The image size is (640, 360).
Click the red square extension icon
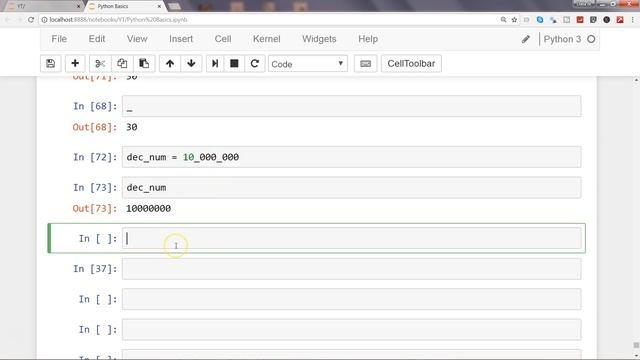point(580,20)
